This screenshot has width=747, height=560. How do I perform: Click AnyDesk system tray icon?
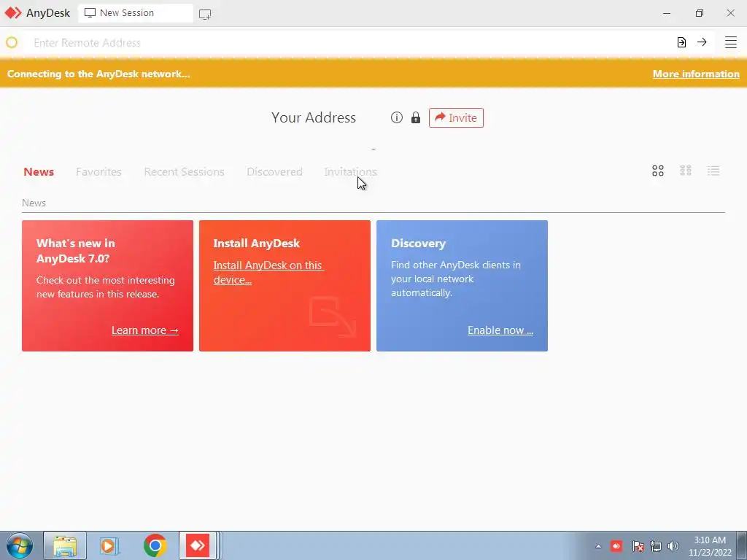coord(616,545)
